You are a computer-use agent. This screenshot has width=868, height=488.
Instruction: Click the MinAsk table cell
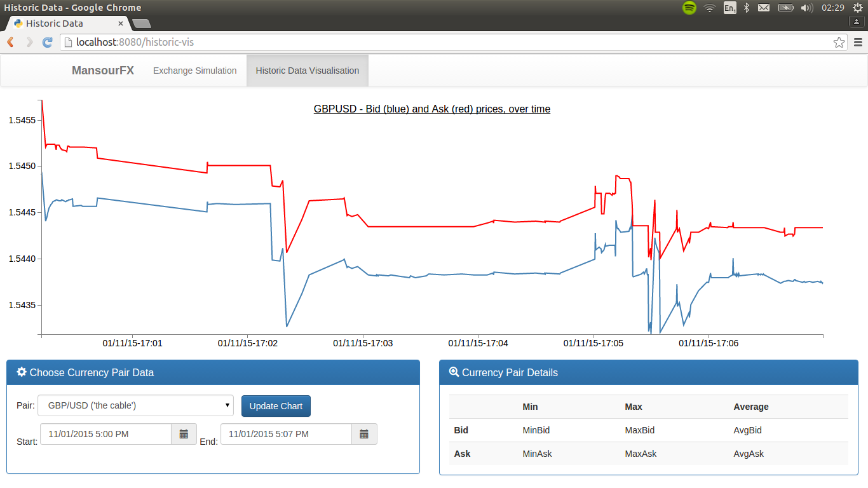(538, 454)
